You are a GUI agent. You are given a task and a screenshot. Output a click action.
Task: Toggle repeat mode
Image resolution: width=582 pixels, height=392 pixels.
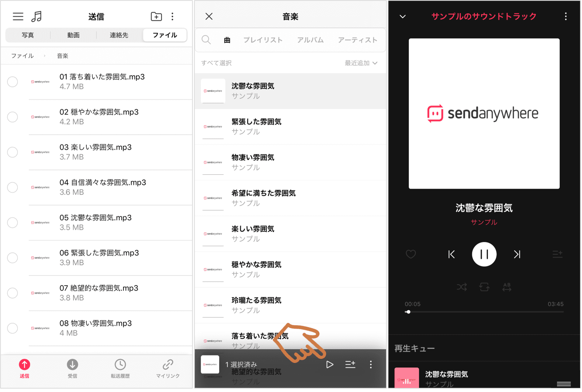click(484, 287)
